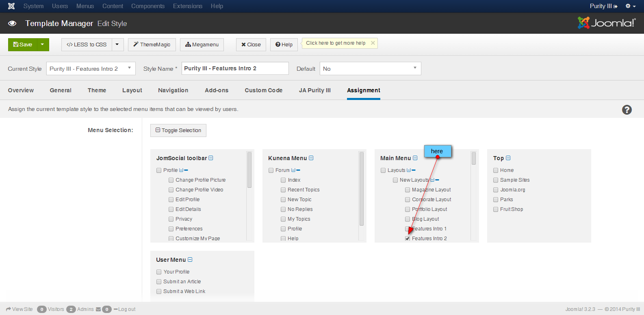Click the eye icon beside Template Manager
The height and width of the screenshot is (315, 644).
coord(12,24)
